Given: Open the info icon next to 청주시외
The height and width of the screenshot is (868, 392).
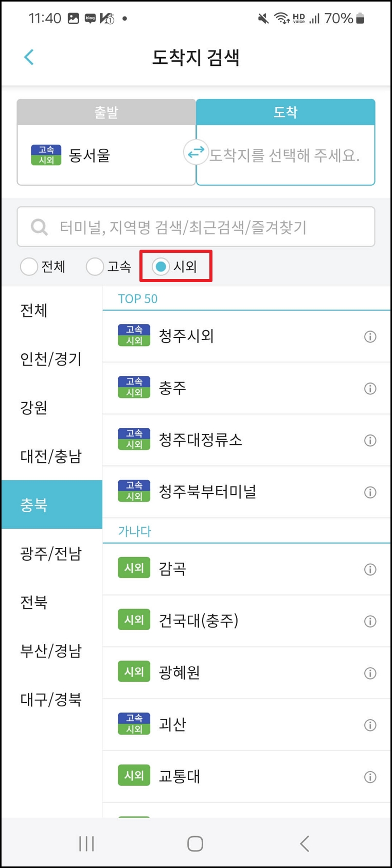Looking at the screenshot, I should tap(370, 337).
